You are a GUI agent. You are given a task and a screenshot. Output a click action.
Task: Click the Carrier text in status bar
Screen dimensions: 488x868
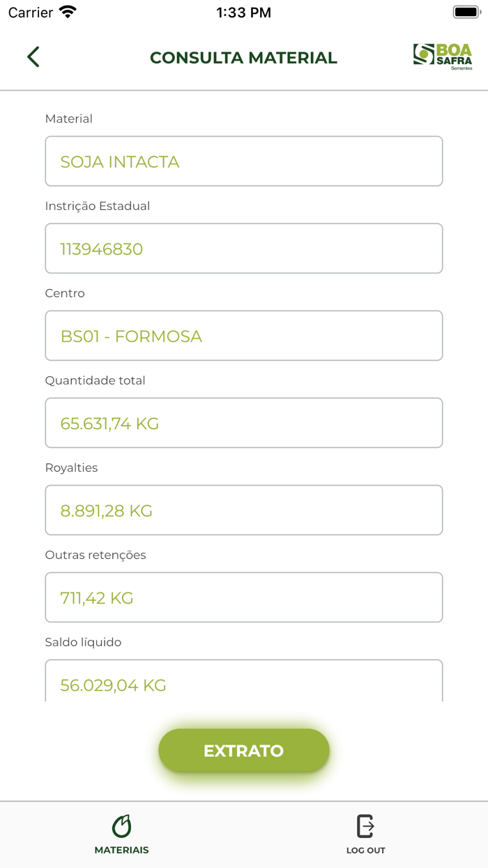coord(31,13)
